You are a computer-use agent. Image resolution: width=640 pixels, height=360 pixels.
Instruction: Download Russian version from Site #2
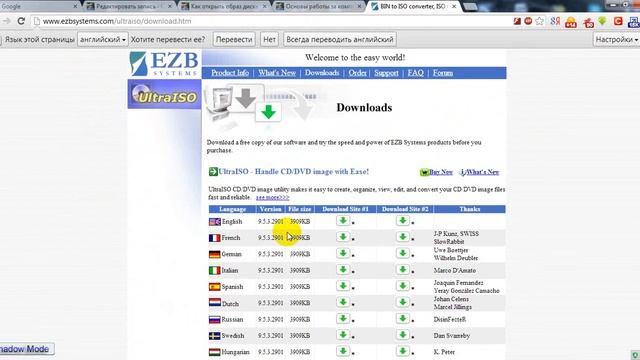[402, 318]
